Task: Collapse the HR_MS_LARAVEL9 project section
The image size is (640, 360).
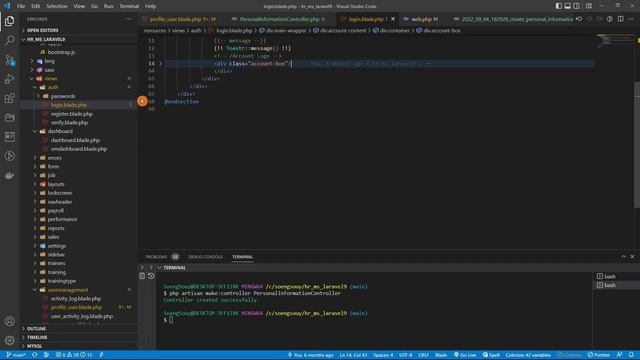Action: [46, 39]
